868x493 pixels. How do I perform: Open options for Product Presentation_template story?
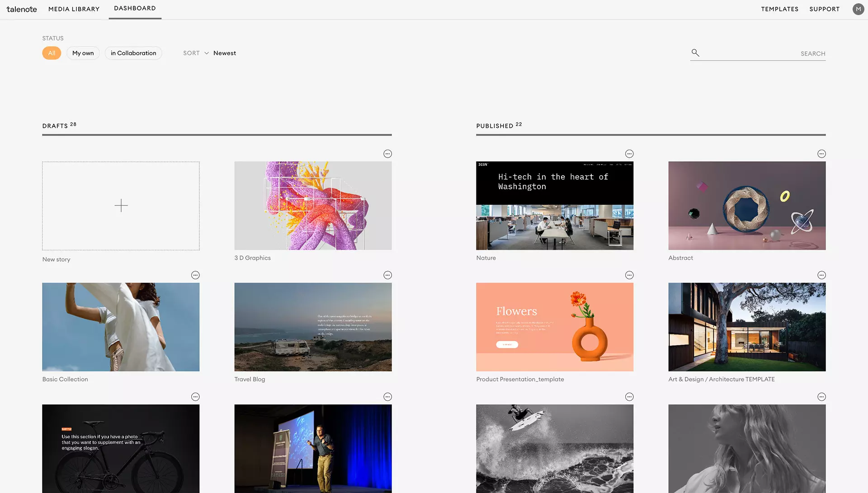tap(629, 275)
